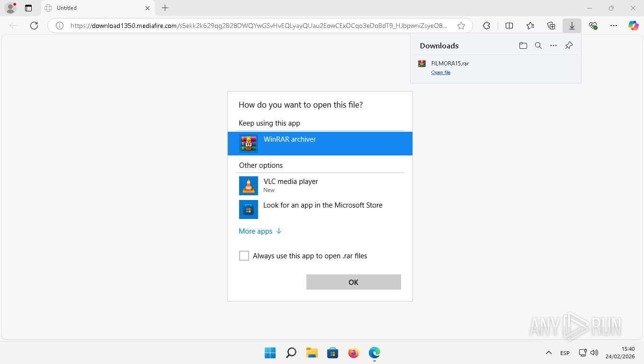Open downloads folder icon in Downloads panel

click(523, 45)
